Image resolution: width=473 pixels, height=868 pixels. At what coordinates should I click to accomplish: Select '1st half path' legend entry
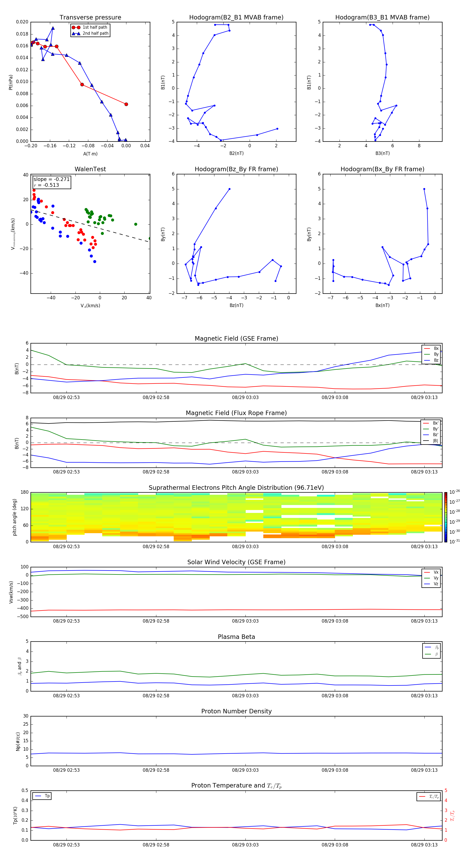pos(90,27)
